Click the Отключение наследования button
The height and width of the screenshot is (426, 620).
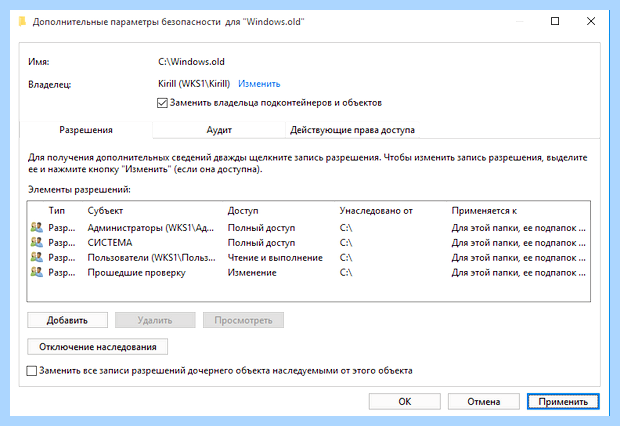(97, 347)
